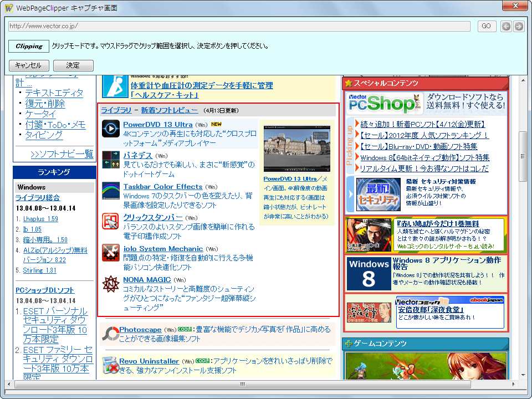This screenshot has height=399, width=532.
Task: Click the Taskbar Color Effects rainbow icon
Action: point(111,191)
